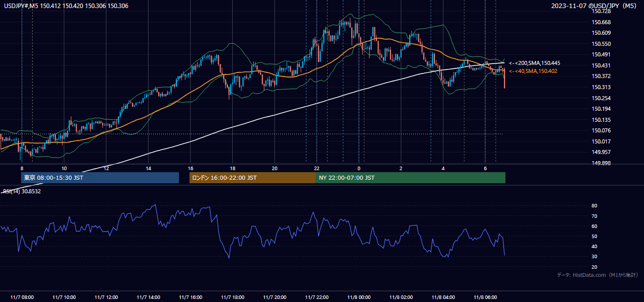The height and width of the screenshot is (302, 644).
Task: Click the 11/7 14:00 bottom time label
Action: point(148,297)
